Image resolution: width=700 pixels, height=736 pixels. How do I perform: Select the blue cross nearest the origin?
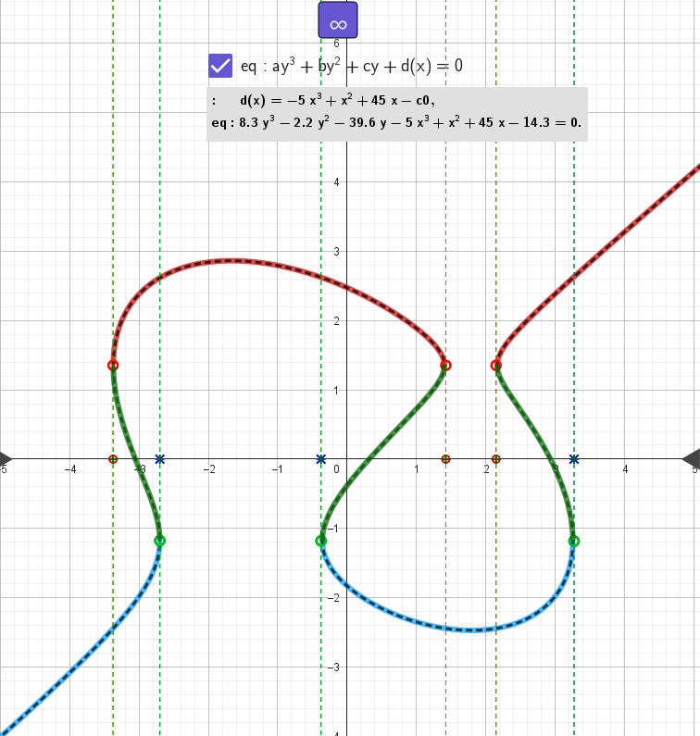[x=321, y=459]
